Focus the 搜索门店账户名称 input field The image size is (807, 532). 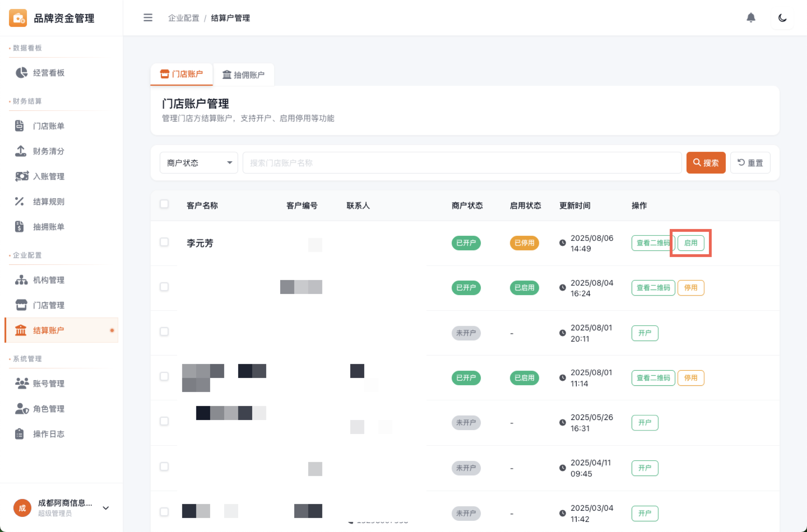coord(462,163)
